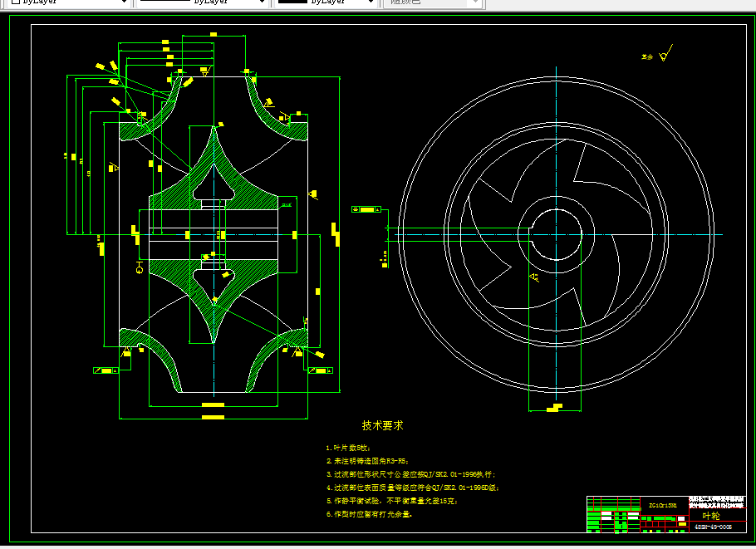Click the 其余 surface roughness symbol
Screen dimensions: 756x549
tap(657, 54)
